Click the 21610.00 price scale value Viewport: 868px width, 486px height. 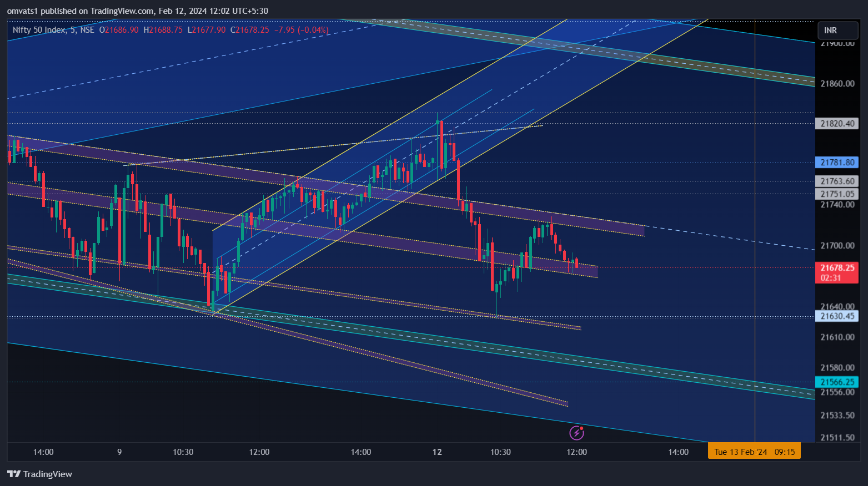tap(837, 337)
